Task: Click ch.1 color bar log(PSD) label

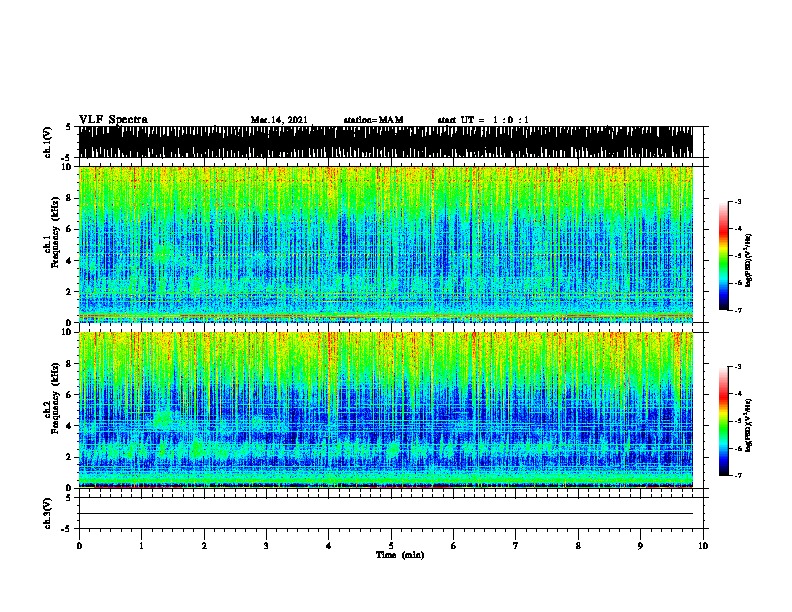Action: pyautogui.click(x=749, y=260)
